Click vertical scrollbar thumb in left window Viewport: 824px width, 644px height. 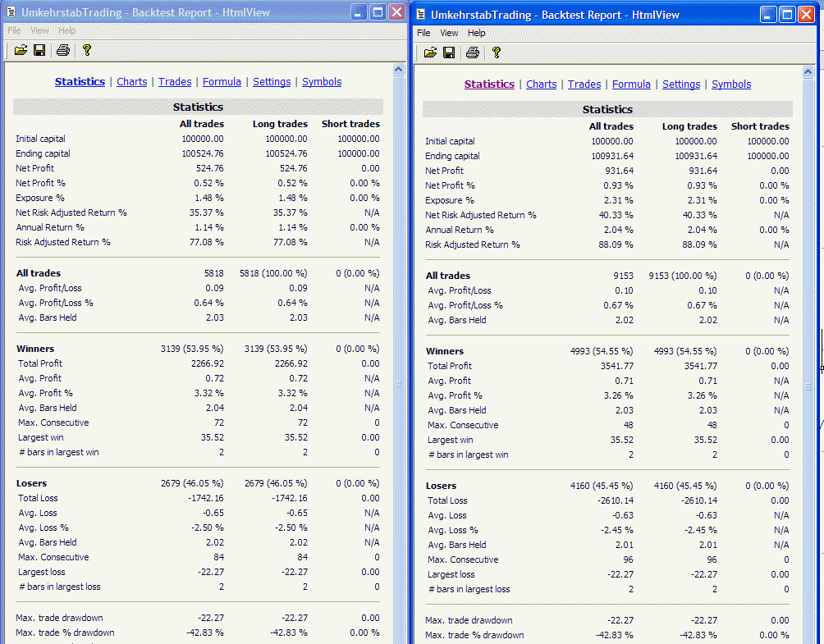coord(398,383)
